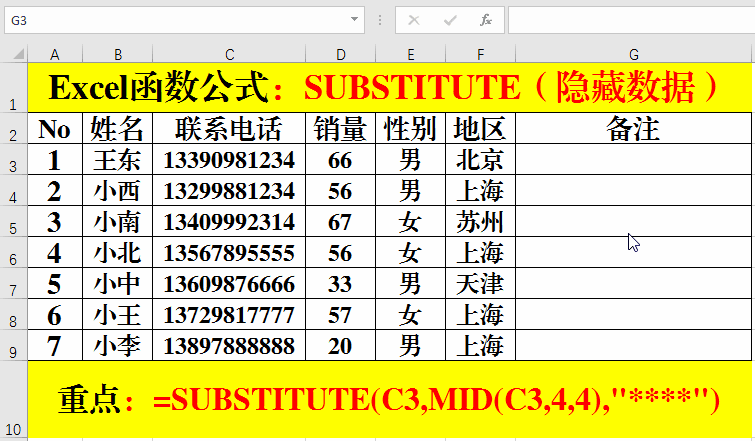Click the title cell with SUBSTITUTE text
Screen dimensions: 755x441
tap(390, 88)
